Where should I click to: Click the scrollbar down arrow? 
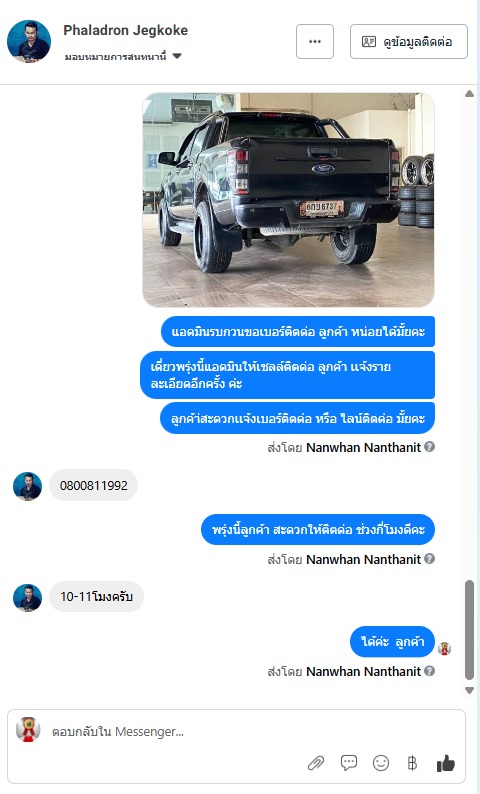pos(469,690)
